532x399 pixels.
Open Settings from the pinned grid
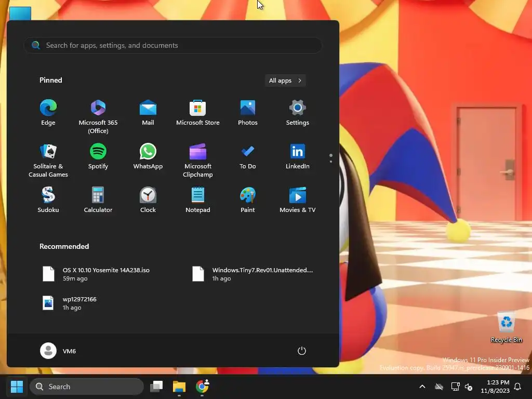click(x=298, y=113)
